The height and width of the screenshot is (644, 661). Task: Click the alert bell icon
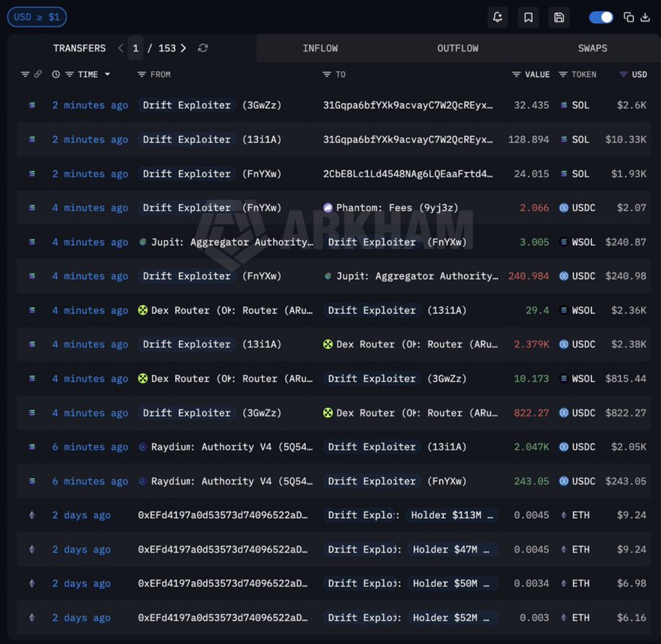point(497,18)
